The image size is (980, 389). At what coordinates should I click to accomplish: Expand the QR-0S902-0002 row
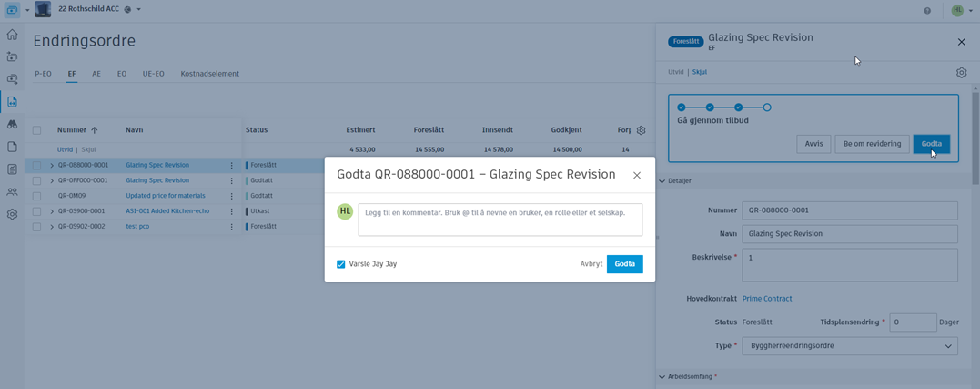[x=52, y=227]
